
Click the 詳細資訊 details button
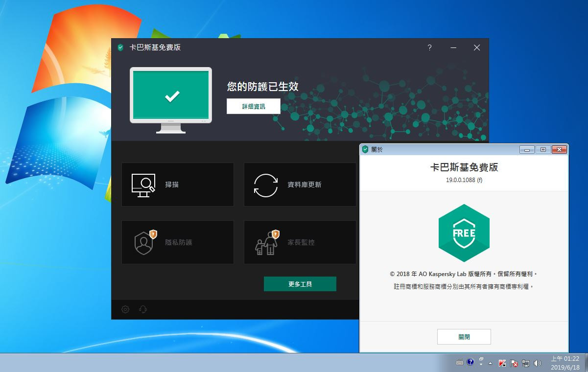click(x=253, y=106)
